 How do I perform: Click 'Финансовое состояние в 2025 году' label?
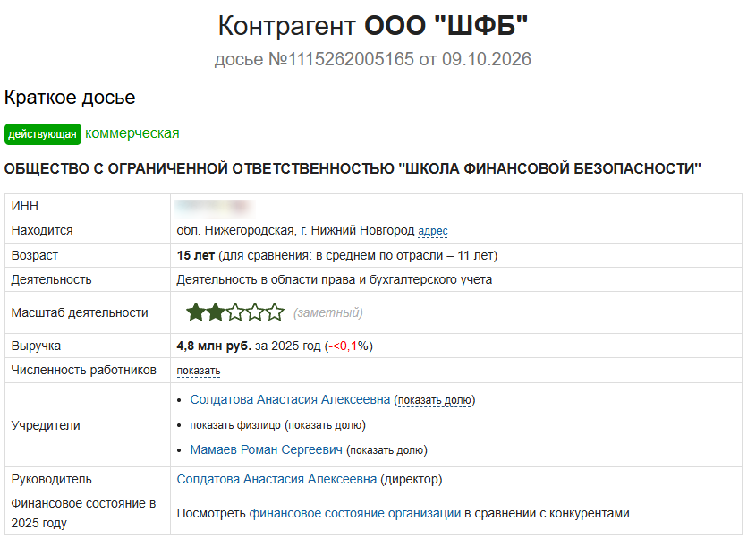tap(83, 513)
